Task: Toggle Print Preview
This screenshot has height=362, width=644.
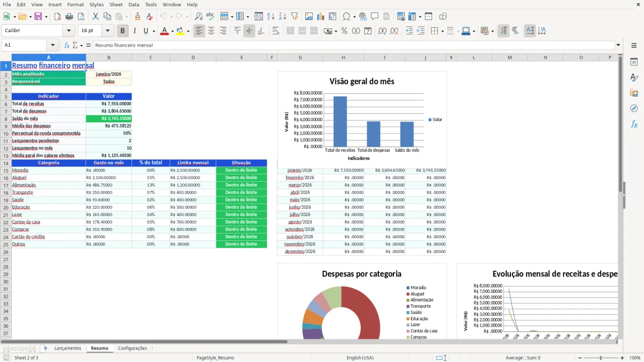Action: (81, 17)
